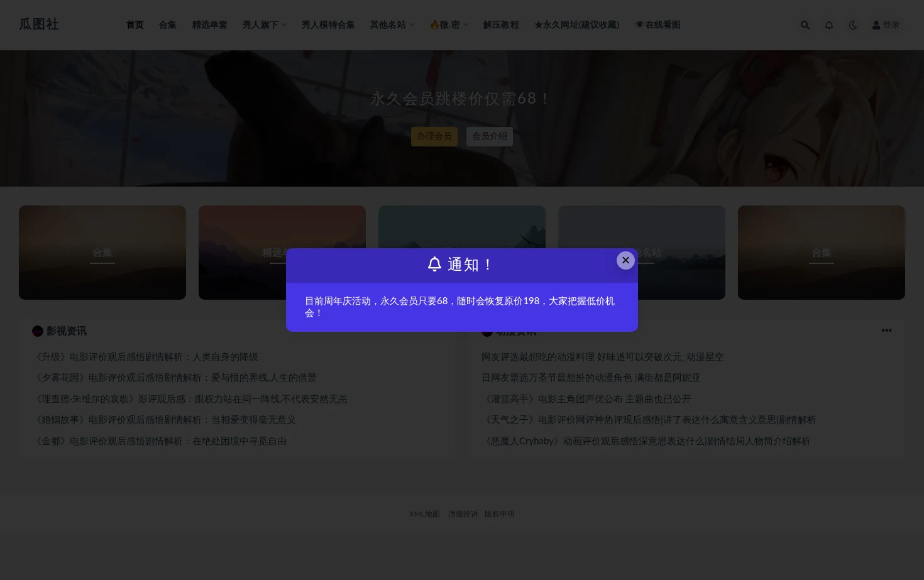Click the 违规投诉 footer link

463,514
